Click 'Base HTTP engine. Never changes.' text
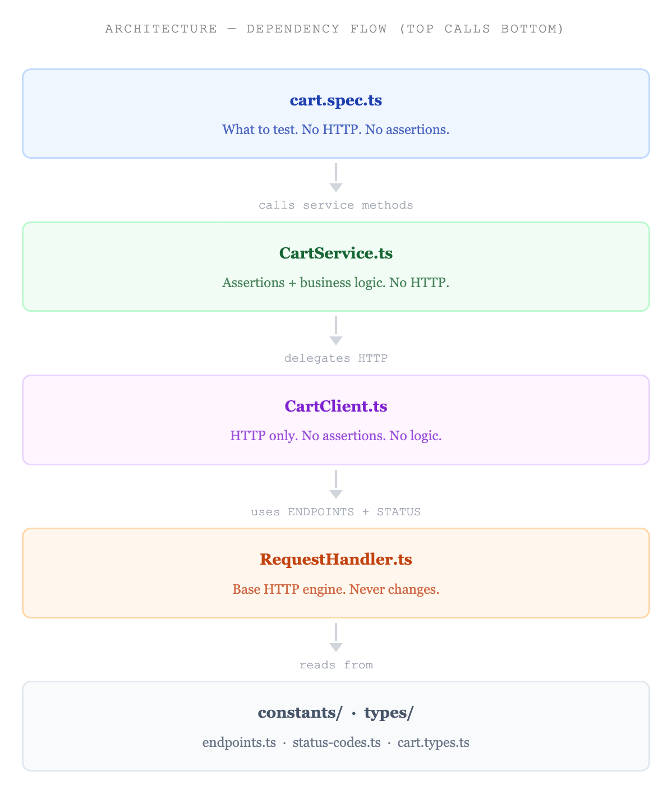 (336, 589)
